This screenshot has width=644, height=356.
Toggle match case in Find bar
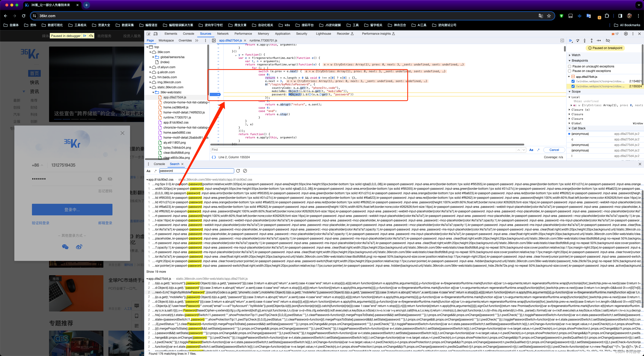[531, 150]
